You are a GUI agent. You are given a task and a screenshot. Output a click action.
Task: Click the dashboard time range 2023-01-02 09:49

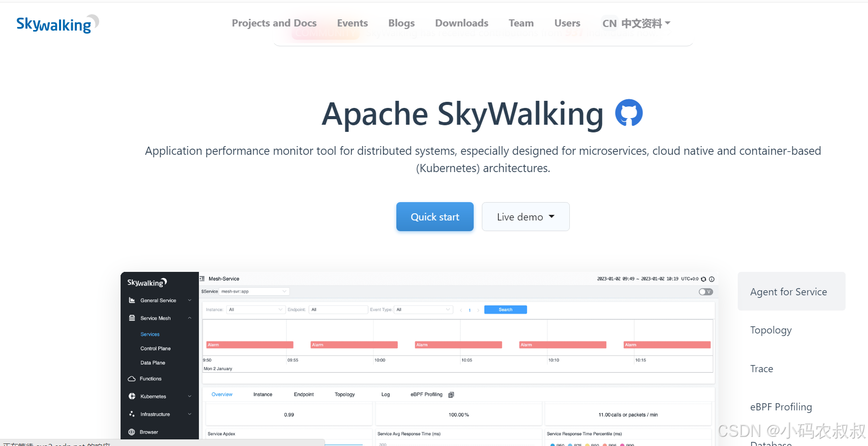[x=638, y=279]
